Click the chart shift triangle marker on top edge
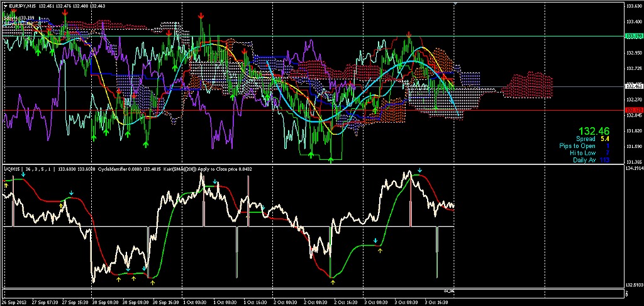The image size is (644, 306). [x=455, y=4]
